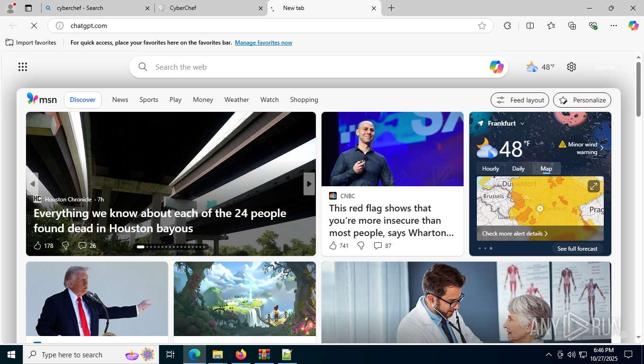The width and height of the screenshot is (644, 364).
Task: Select the Discover feed tab
Action: click(83, 100)
